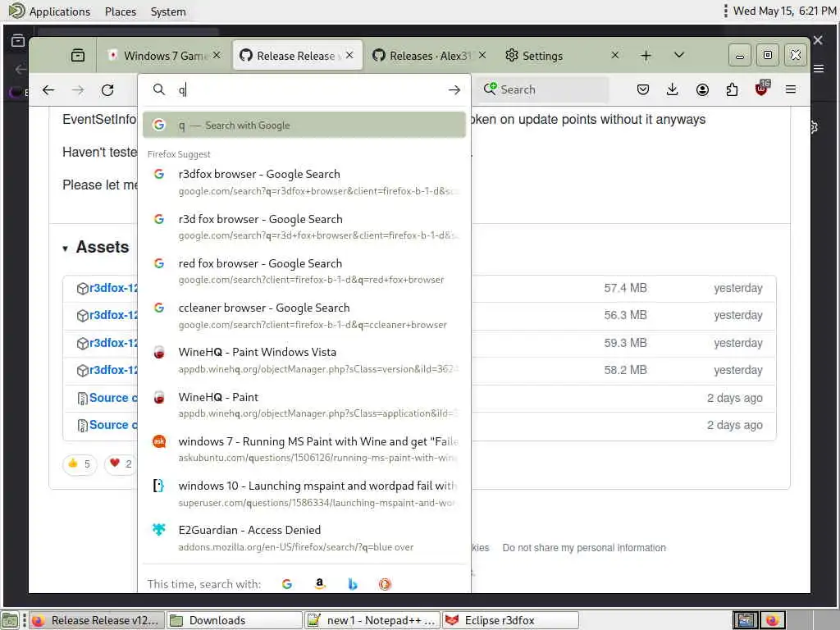Switch to the Eclipse r3dfox taskbar window
Image resolution: width=840 pixels, height=630 pixels.
click(x=510, y=620)
